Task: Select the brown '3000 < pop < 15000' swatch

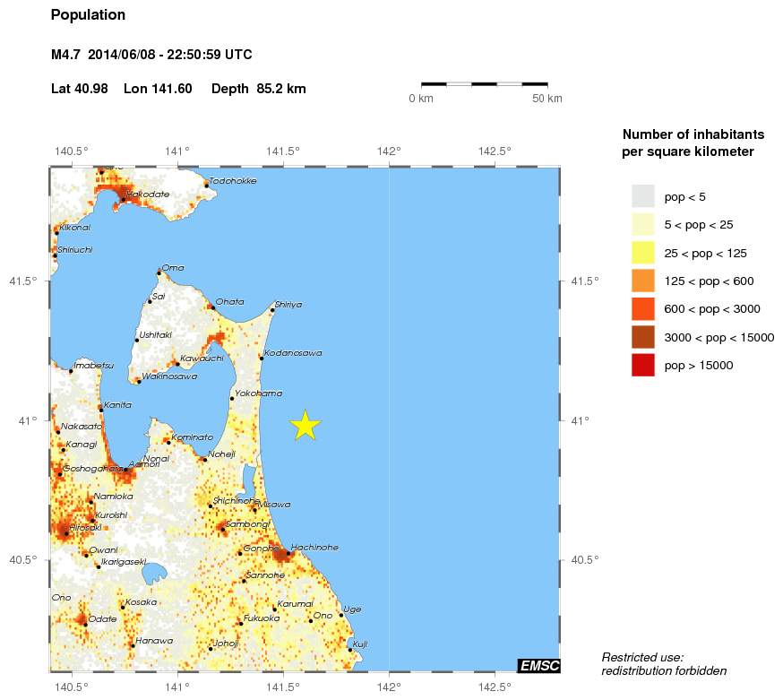Action: pyautogui.click(x=643, y=337)
